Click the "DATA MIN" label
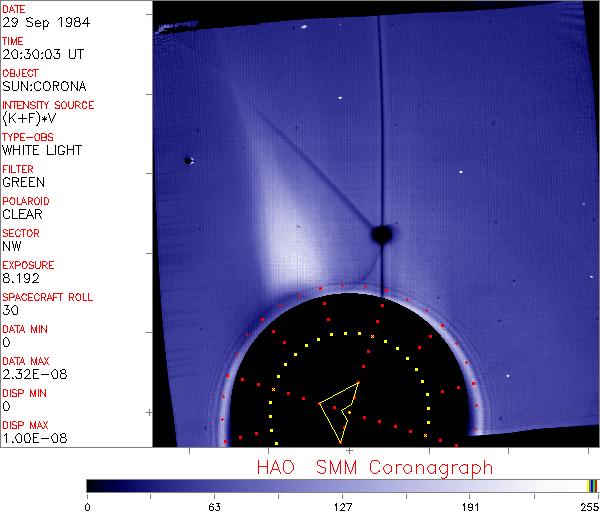The height and width of the screenshot is (512, 600). coord(25,329)
